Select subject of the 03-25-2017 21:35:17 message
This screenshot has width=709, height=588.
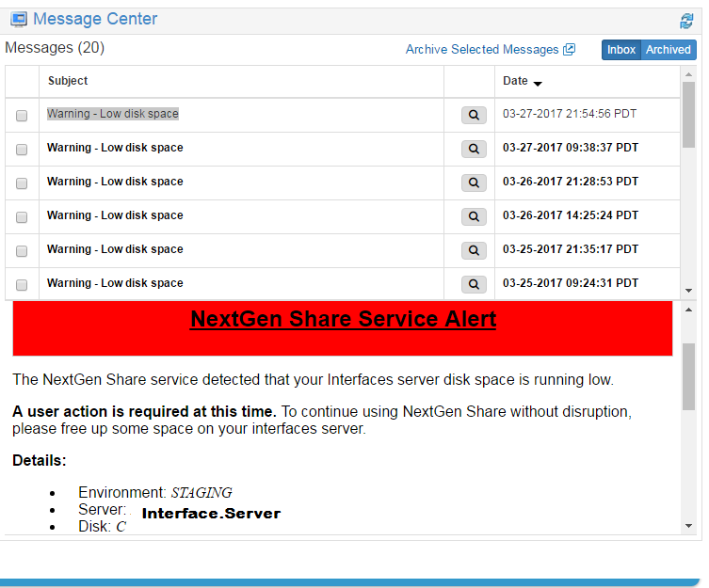click(115, 249)
